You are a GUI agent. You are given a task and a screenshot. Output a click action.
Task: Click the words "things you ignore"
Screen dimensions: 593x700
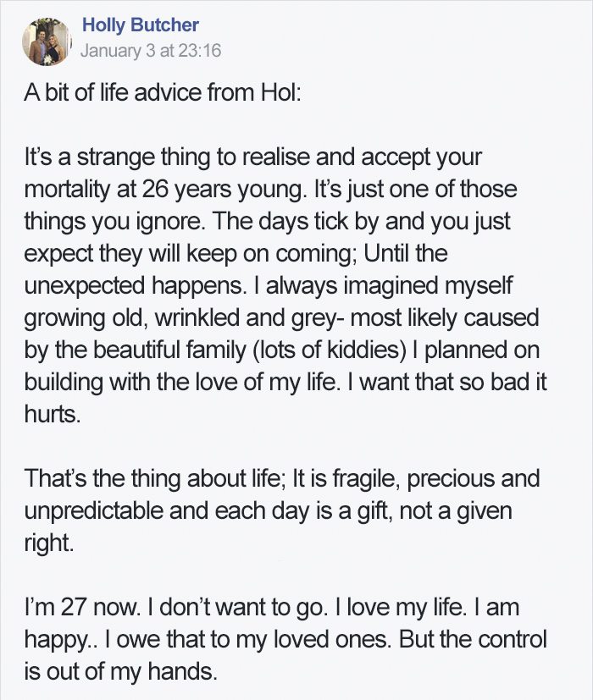coord(113,222)
